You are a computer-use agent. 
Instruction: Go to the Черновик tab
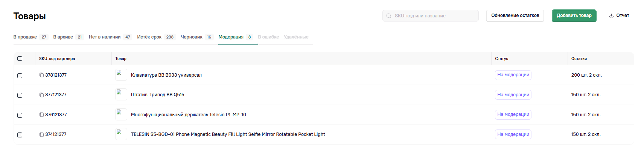(x=192, y=37)
